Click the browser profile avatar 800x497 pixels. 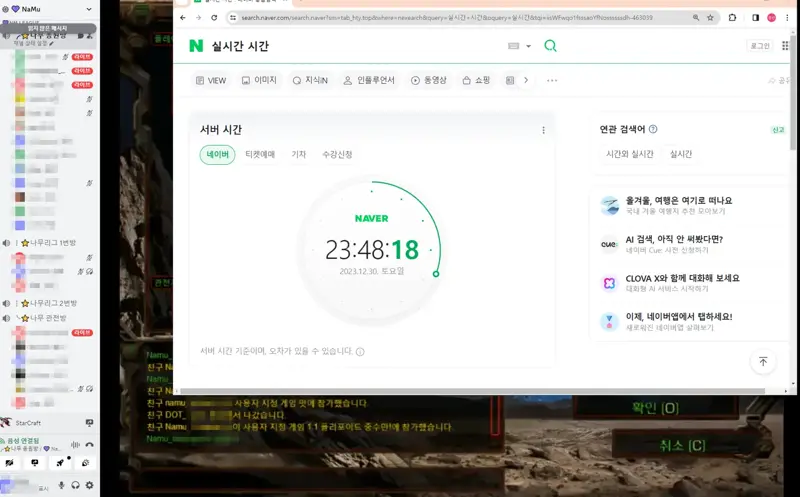pyautogui.click(x=771, y=17)
